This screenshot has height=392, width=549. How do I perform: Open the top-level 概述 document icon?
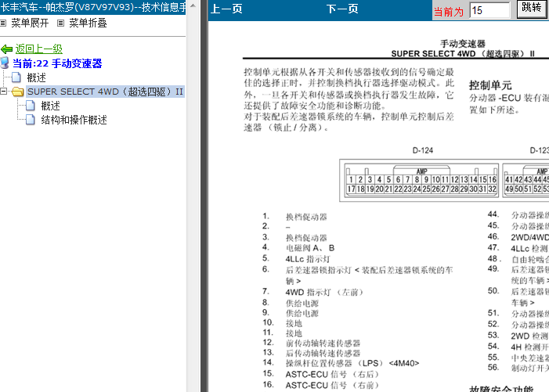tap(16, 77)
